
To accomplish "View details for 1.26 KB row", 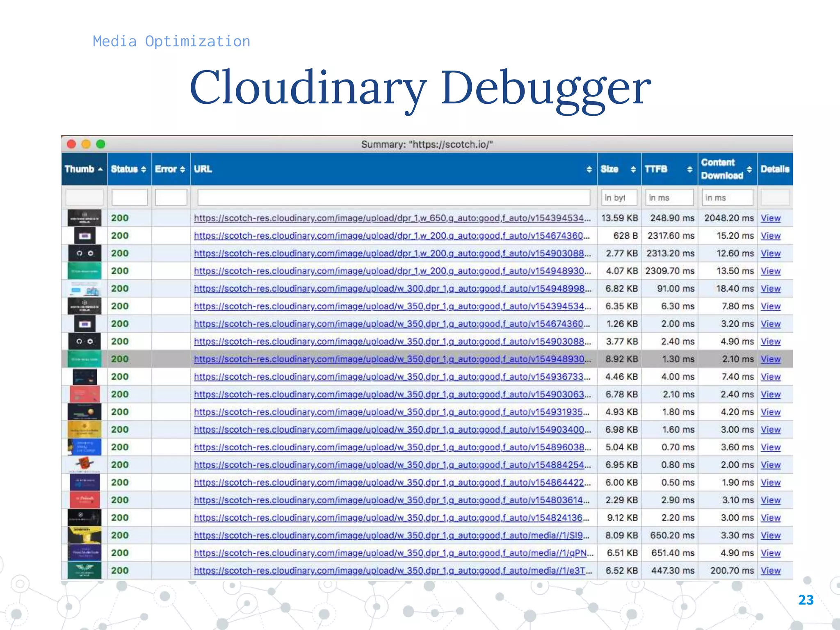I will 771,324.
